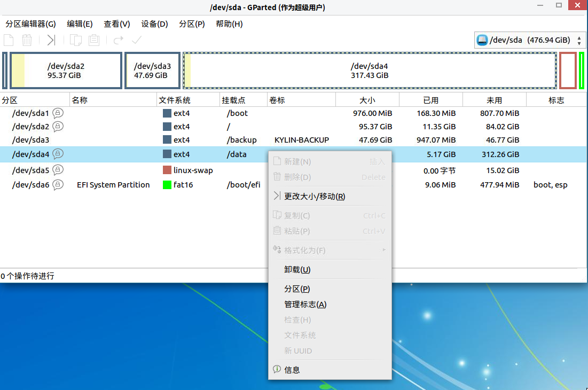This screenshot has width=588, height=390.
Task: Click the lock icon beside /dev/sda5
Action: pyautogui.click(x=58, y=170)
